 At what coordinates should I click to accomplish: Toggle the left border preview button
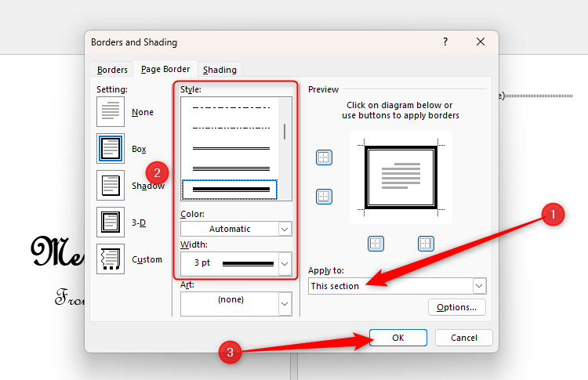tap(376, 244)
